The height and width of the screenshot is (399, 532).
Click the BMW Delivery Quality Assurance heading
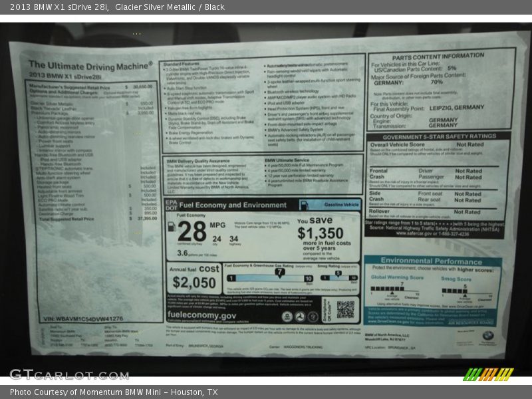(198, 161)
